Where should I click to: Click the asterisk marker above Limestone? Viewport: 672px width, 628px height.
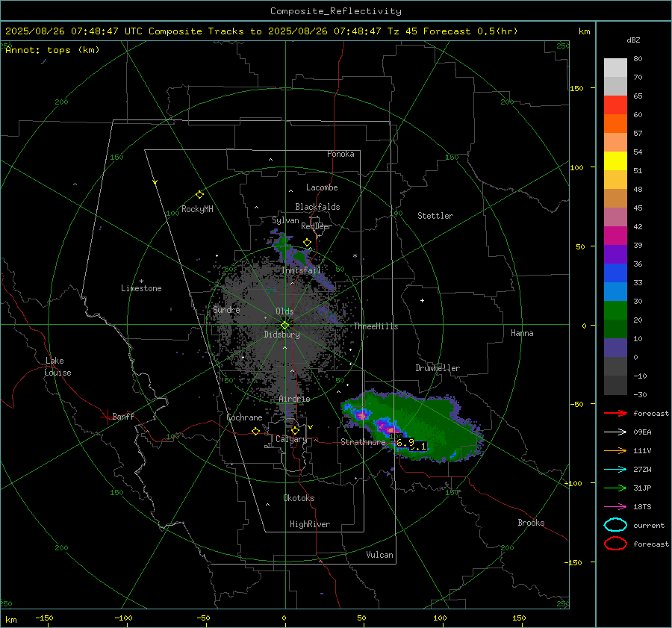141,282
